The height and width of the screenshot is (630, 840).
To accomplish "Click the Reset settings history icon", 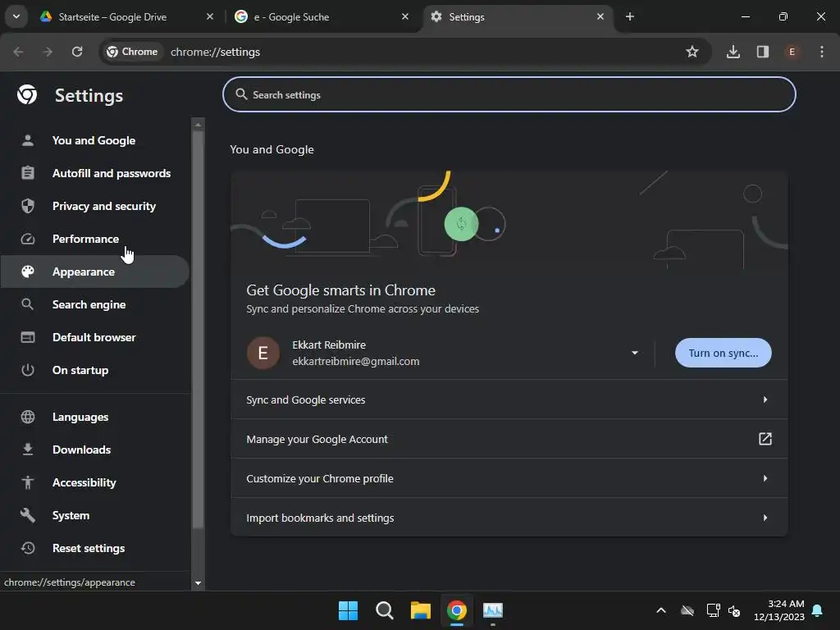I will click(27, 548).
